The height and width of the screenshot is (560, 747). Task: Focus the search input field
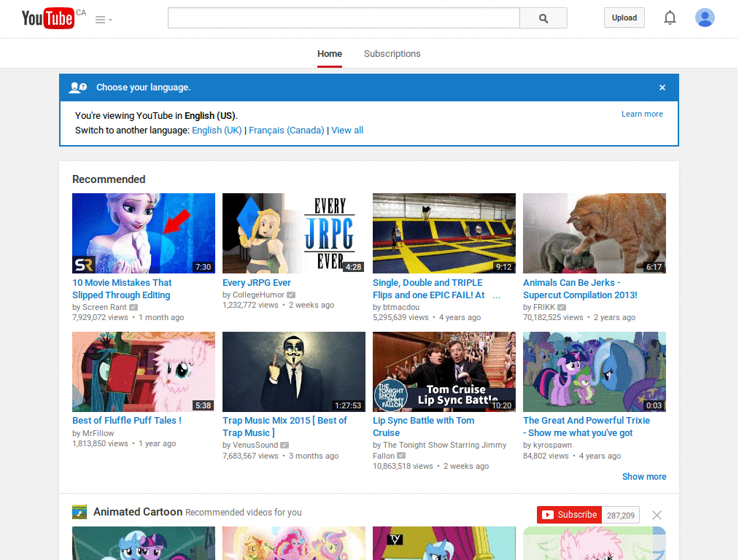click(344, 18)
